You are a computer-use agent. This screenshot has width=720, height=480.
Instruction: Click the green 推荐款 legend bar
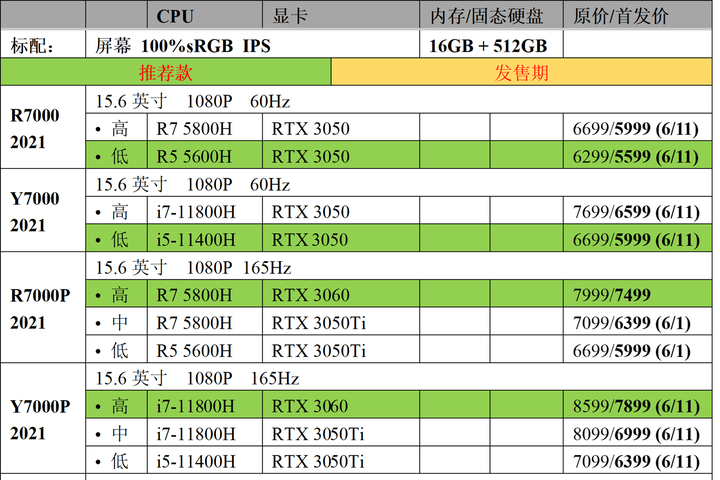tap(166, 73)
